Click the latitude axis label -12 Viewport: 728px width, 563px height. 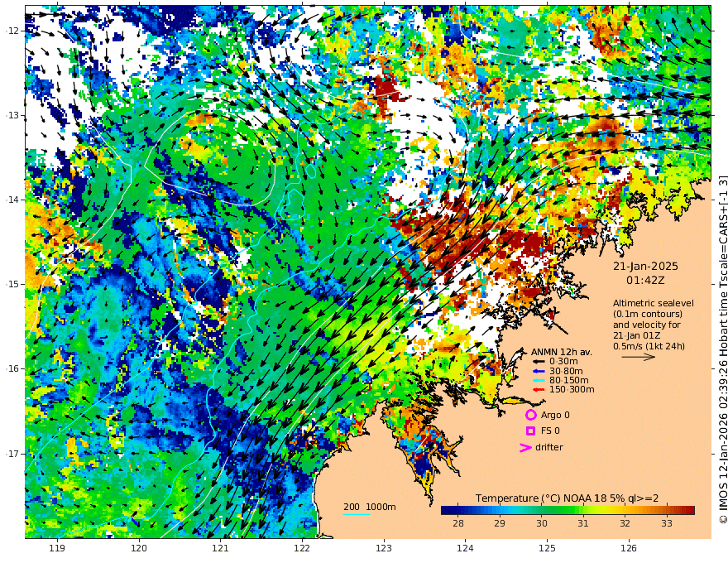pos(12,31)
